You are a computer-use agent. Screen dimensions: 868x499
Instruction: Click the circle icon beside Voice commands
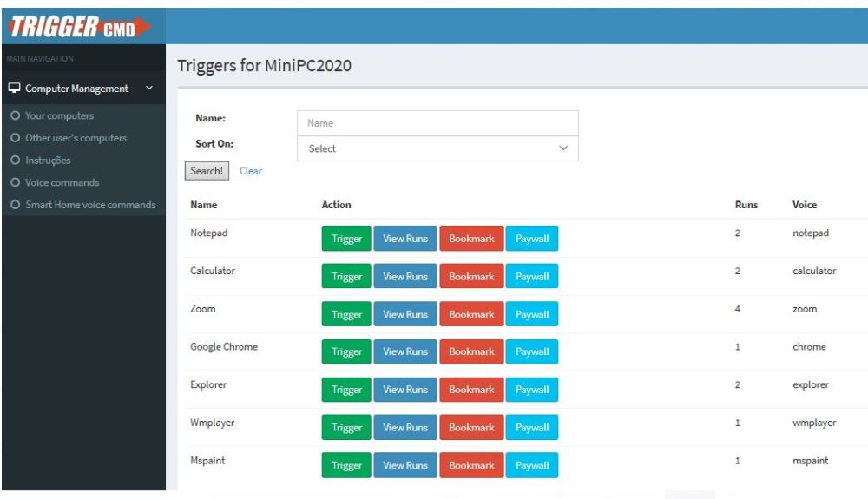15,182
